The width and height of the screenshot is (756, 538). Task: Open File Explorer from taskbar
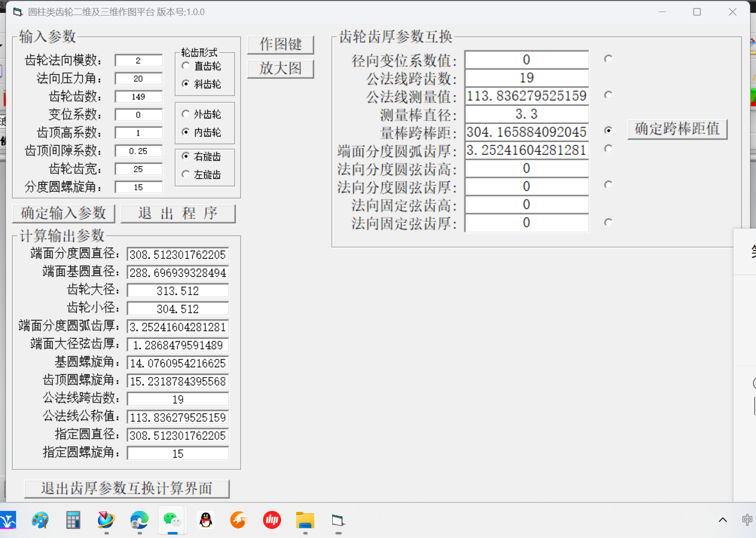point(305,520)
